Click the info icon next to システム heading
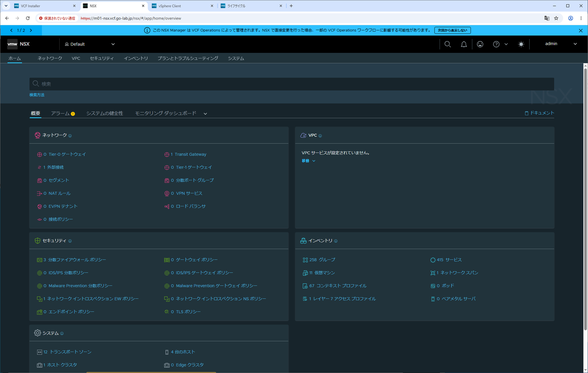The width and height of the screenshot is (588, 373). 62,333
